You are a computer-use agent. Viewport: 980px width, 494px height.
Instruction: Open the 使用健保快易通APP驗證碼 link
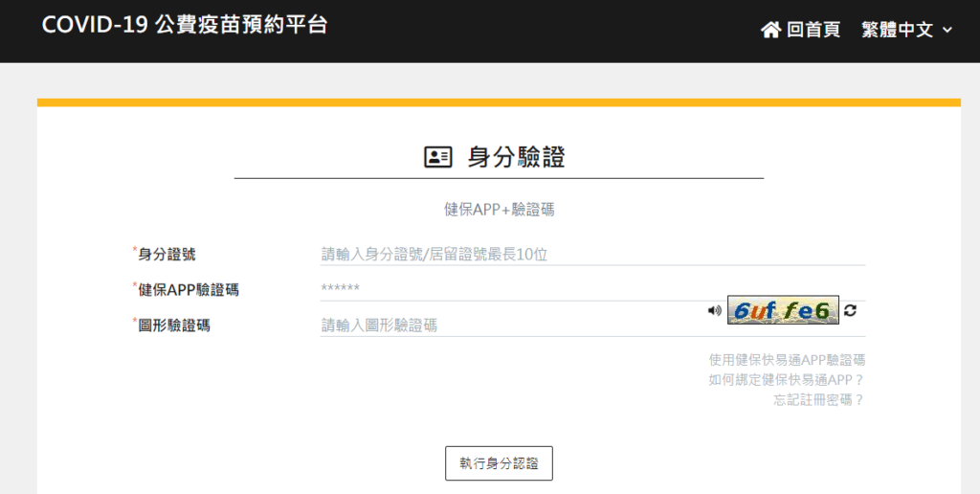787,360
